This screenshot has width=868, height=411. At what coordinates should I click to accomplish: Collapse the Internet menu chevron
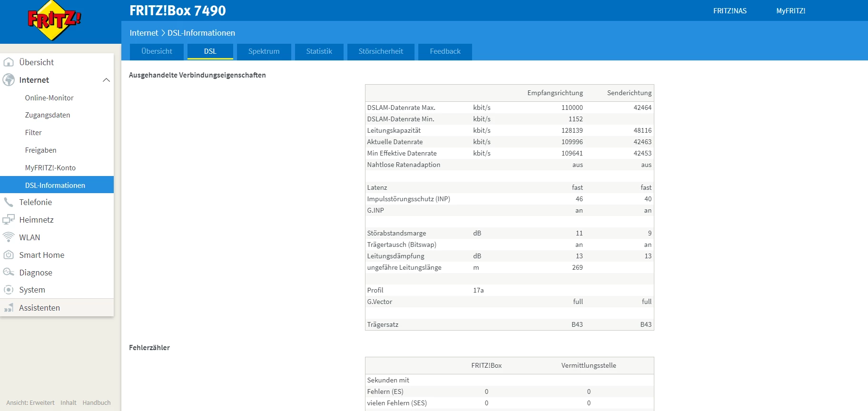[106, 80]
